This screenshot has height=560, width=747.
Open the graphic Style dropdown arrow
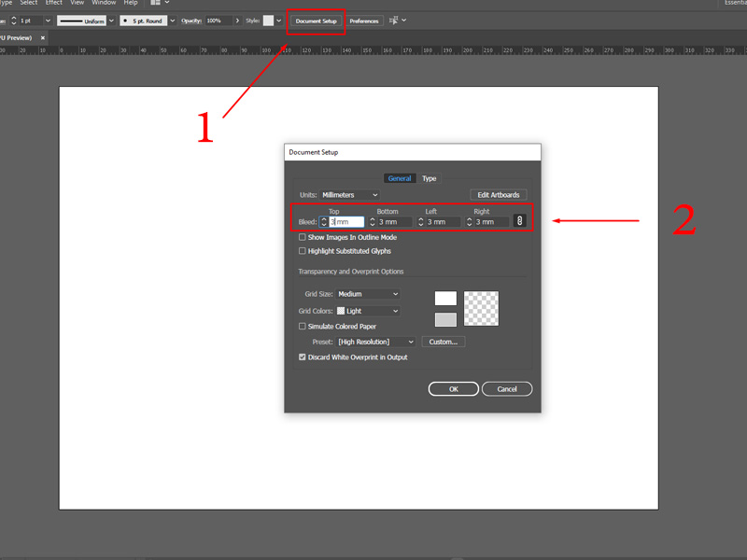(x=278, y=21)
